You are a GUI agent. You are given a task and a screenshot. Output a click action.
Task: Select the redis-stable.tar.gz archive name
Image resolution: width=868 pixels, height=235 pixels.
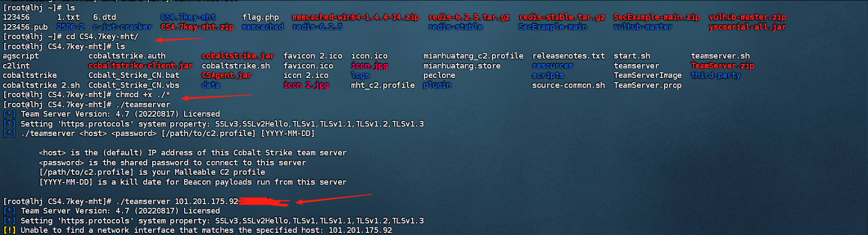562,17
